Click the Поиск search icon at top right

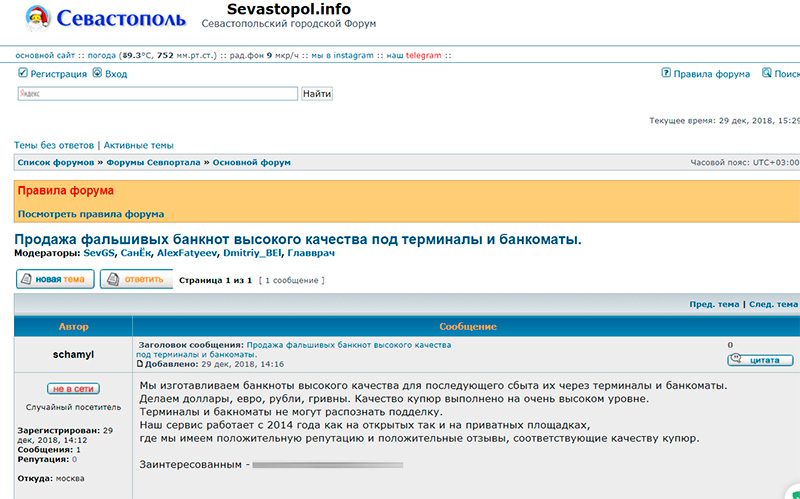pyautogui.click(x=766, y=73)
